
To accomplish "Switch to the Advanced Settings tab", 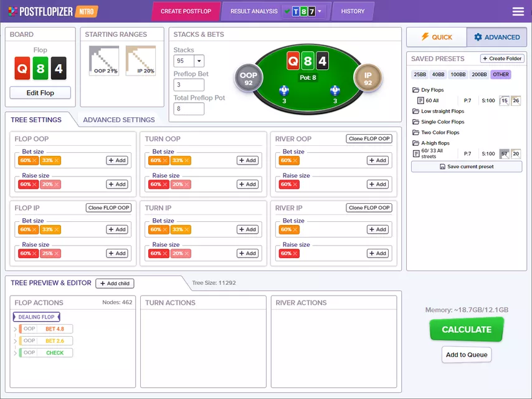I will (119, 120).
